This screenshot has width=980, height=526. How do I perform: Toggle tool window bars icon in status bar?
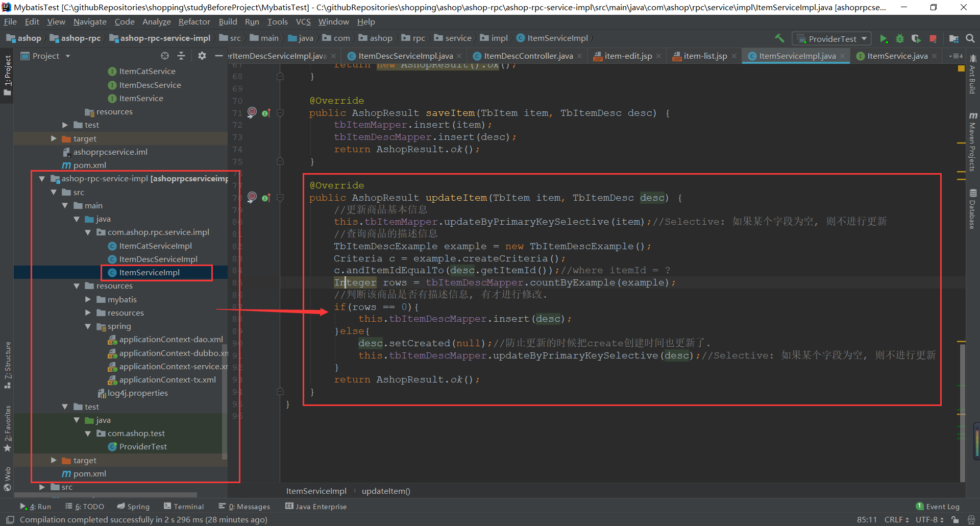click(x=10, y=519)
